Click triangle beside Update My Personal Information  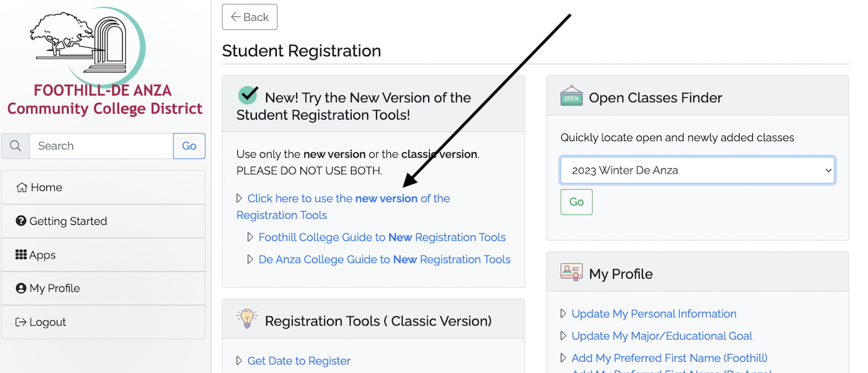(x=564, y=314)
